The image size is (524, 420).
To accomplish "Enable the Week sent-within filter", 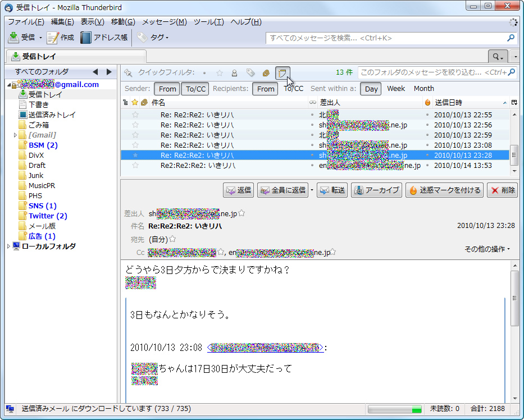I will tap(395, 88).
